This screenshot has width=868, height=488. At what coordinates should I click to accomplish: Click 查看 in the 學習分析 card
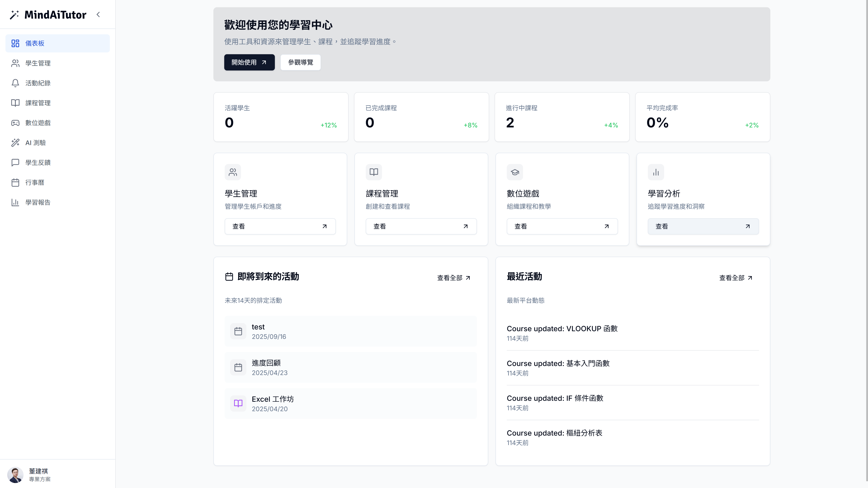tap(703, 226)
